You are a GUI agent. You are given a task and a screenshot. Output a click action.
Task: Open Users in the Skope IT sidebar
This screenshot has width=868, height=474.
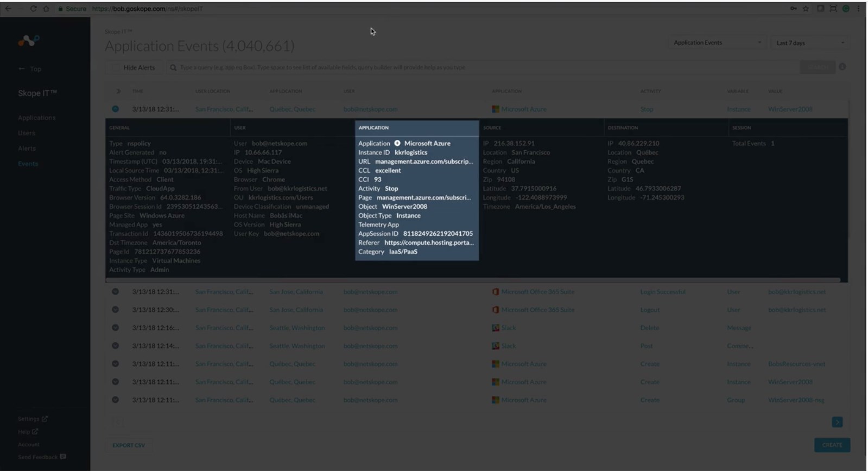pos(26,133)
